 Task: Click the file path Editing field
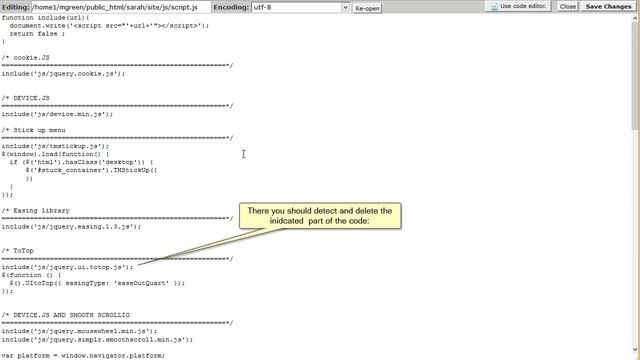tap(121, 7)
